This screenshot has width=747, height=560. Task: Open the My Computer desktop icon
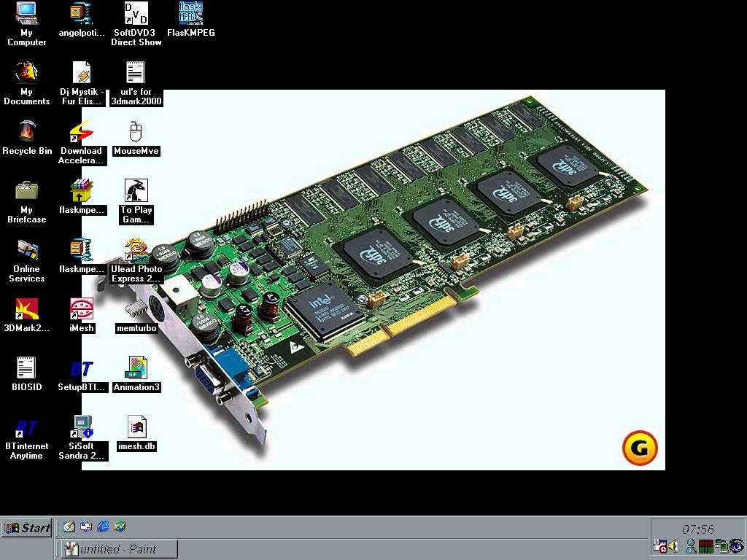(x=26, y=13)
